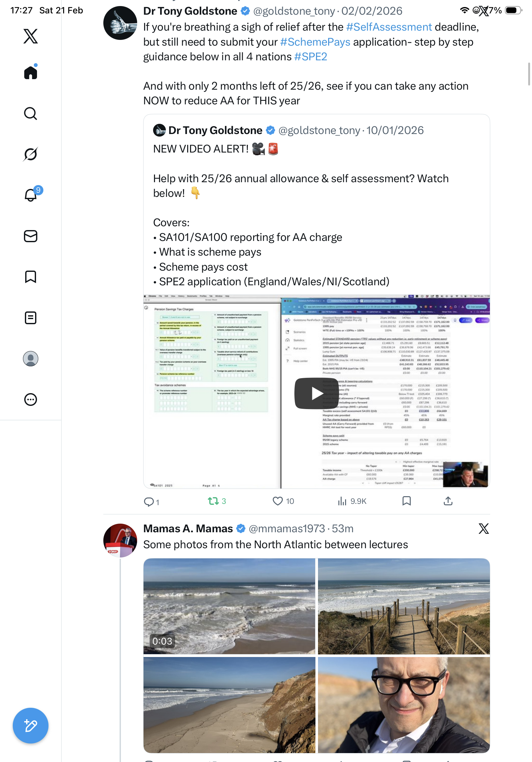The width and height of the screenshot is (532, 762).
Task: Open Lists icon in sidebar
Action: coord(31,317)
